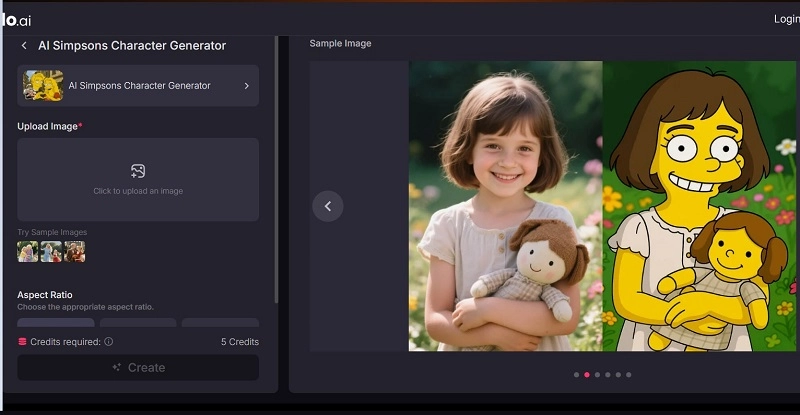800x415 pixels.
Task: Click the Login link
Action: (x=786, y=19)
